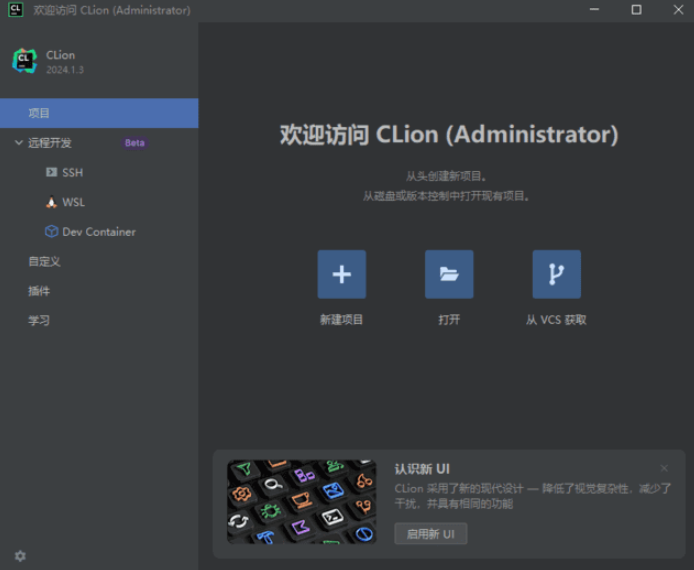Image resolution: width=694 pixels, height=570 pixels.
Task: Click the 新建项目 label
Action: [x=342, y=320]
